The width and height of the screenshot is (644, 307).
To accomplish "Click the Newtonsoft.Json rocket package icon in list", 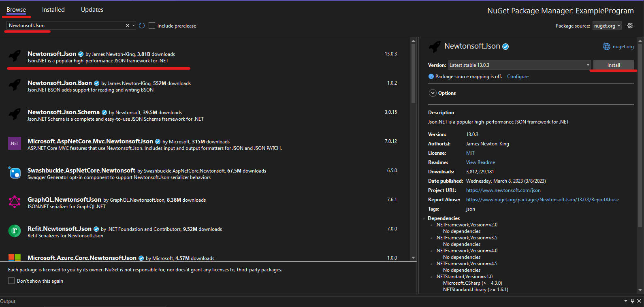I will 15,55.
